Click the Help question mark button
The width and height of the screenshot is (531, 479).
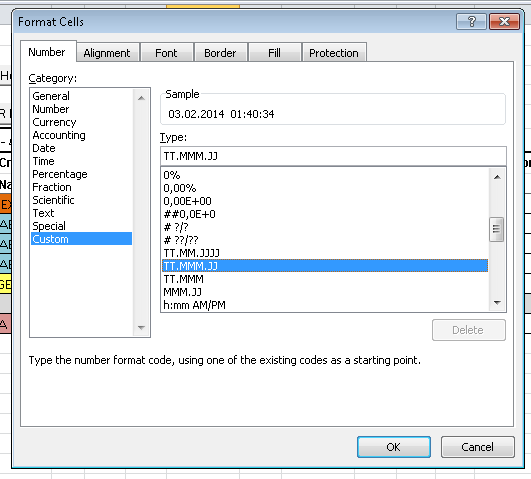[x=471, y=22]
